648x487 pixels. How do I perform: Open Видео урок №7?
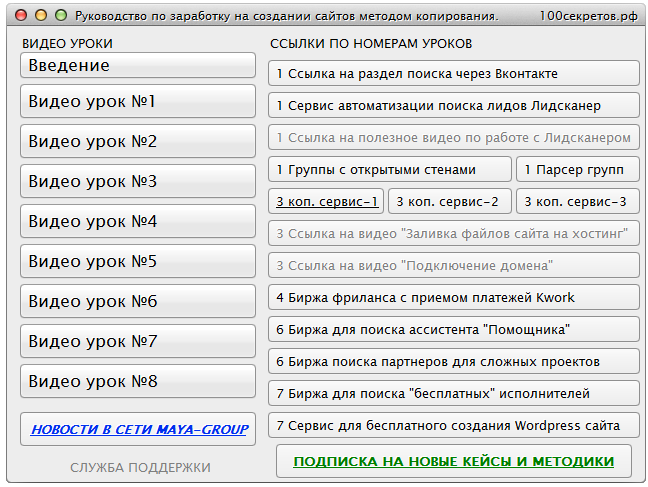pyautogui.click(x=138, y=342)
